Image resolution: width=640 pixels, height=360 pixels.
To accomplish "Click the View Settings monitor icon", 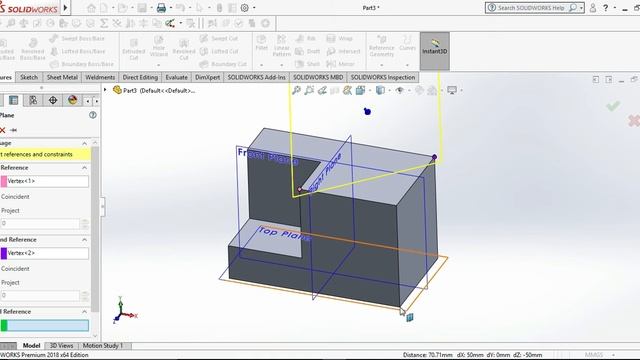I will tap(452, 90).
